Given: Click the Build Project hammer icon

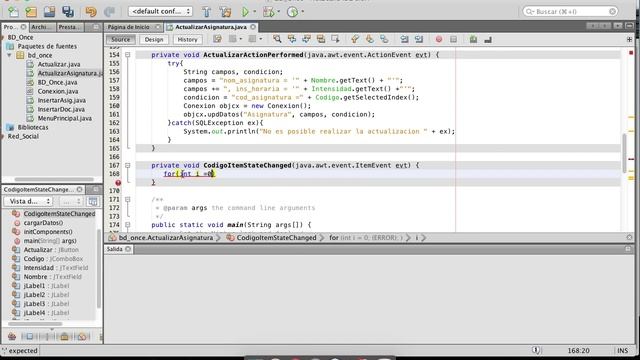Looking at the screenshot, I should tap(207, 11).
